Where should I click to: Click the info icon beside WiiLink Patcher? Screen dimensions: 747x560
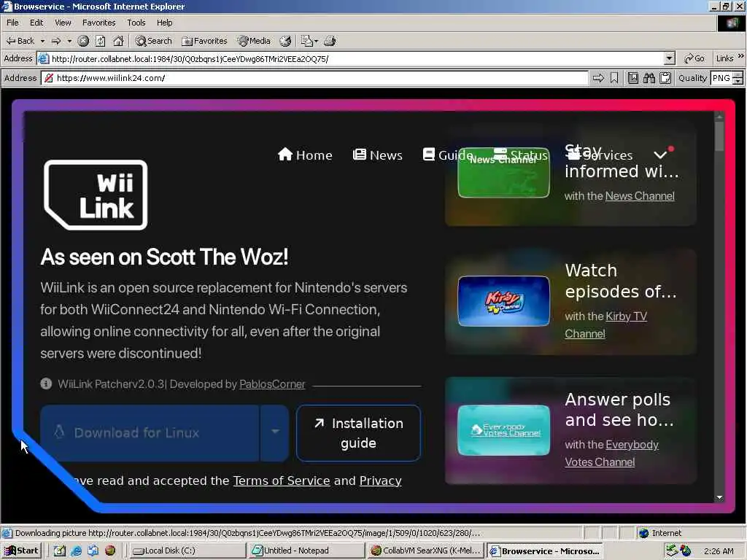point(46,384)
